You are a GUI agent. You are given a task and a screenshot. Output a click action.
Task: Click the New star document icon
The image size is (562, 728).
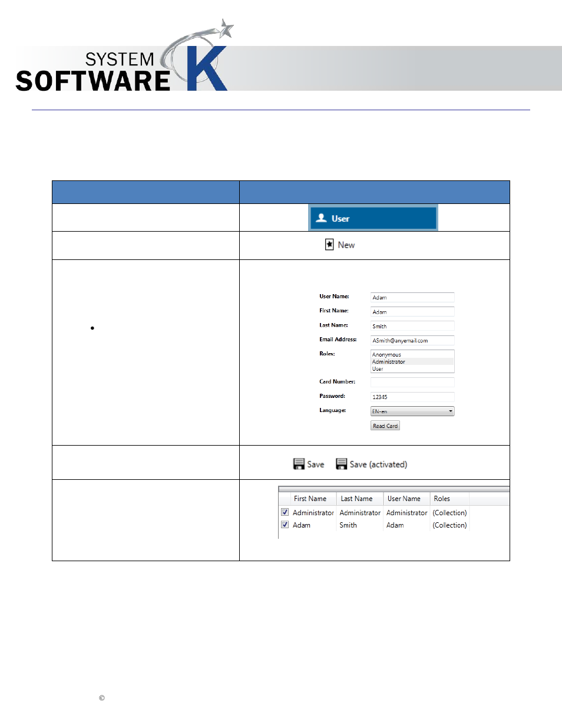(329, 245)
